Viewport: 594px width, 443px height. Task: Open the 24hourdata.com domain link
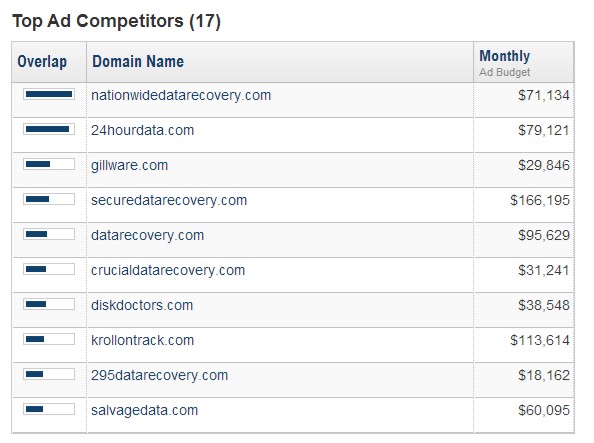[142, 130]
